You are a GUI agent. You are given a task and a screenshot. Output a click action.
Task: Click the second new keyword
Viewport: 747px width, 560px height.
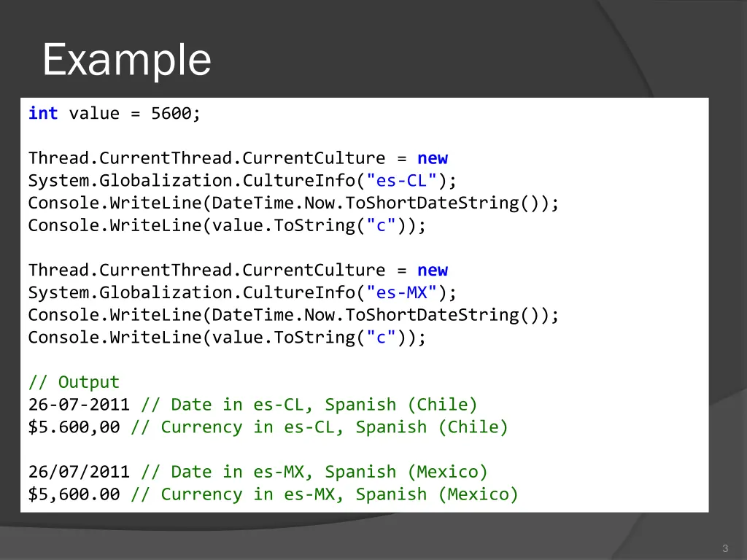pyautogui.click(x=433, y=270)
